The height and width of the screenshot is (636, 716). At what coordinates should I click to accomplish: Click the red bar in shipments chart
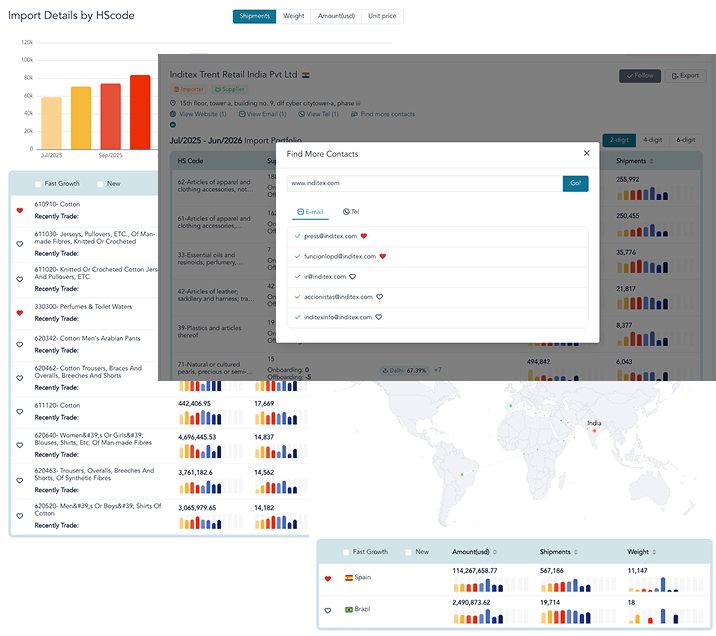pyautogui.click(x=140, y=112)
